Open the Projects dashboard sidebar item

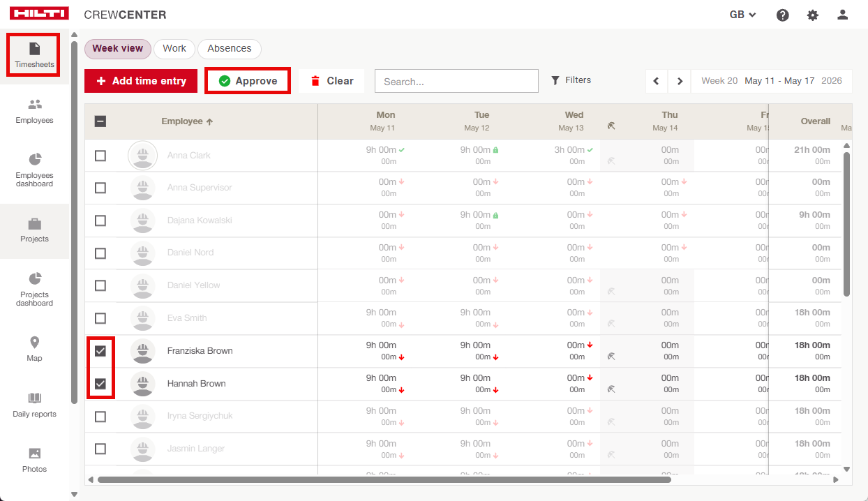34,289
